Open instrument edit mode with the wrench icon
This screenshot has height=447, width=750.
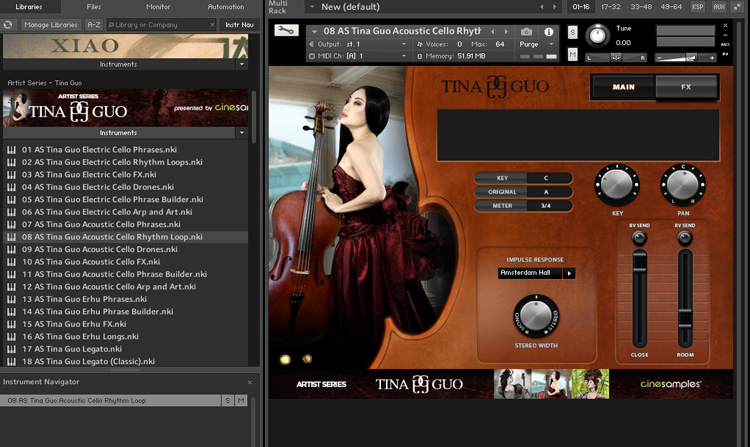(x=286, y=31)
